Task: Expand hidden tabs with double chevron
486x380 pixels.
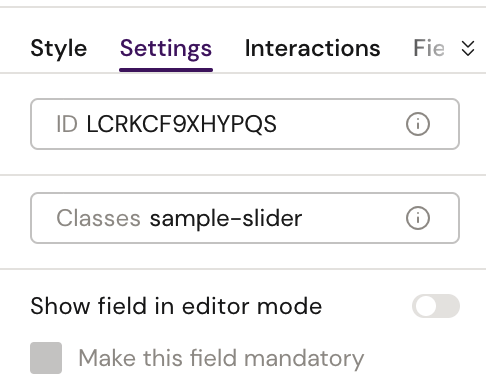Action: pyautogui.click(x=468, y=48)
